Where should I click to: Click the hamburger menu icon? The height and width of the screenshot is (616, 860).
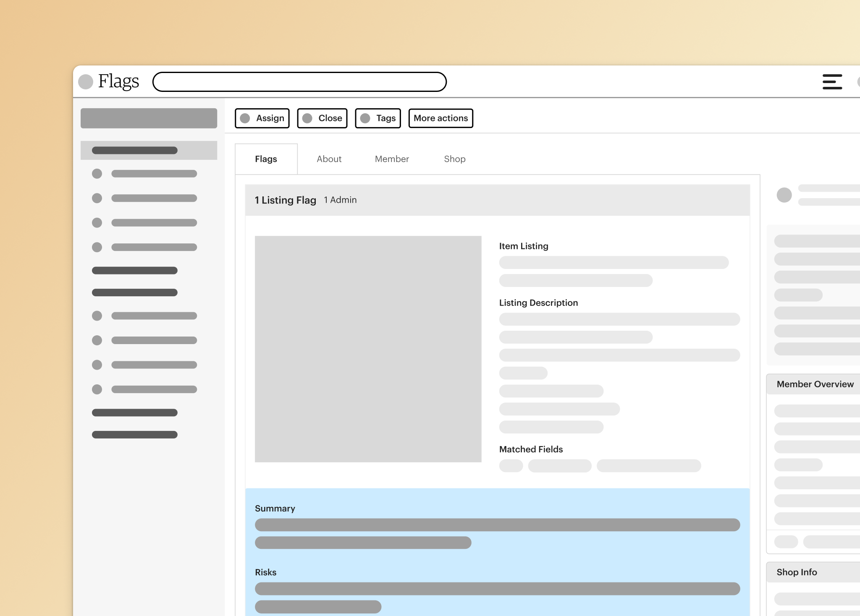pos(832,82)
